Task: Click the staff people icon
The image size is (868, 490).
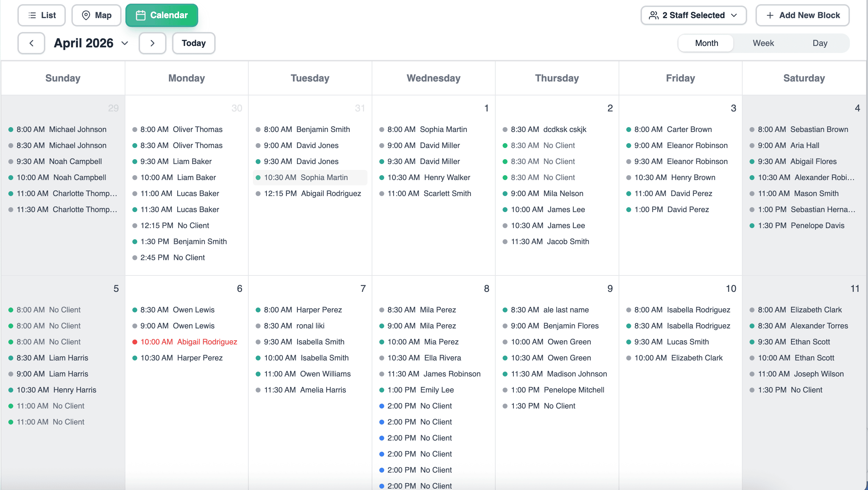Action: 654,15
